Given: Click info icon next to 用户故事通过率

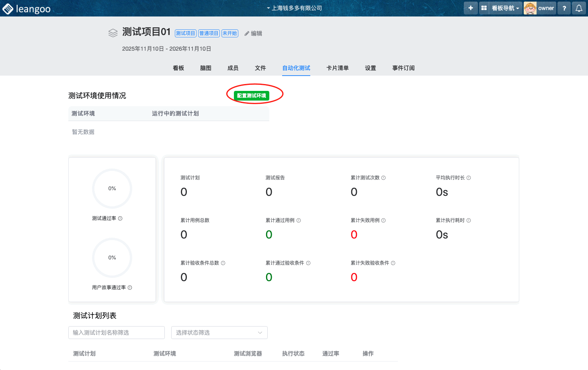Looking at the screenshot, I should tap(130, 288).
